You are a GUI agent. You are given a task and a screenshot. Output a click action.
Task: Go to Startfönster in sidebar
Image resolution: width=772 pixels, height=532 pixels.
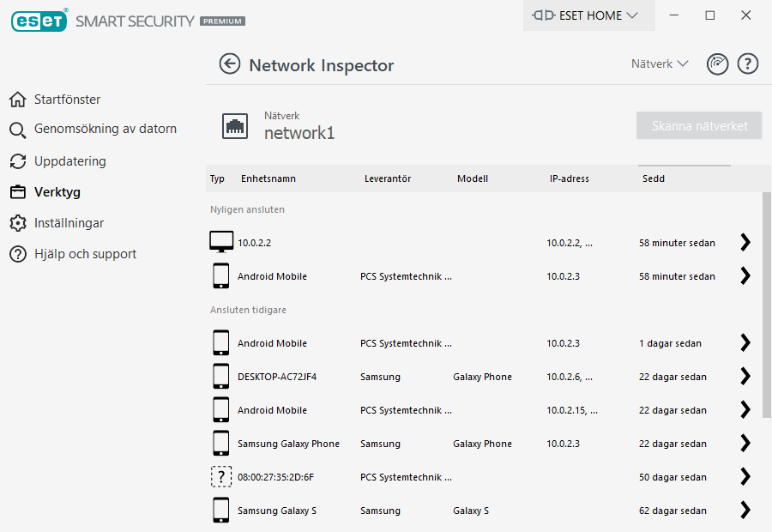(67, 100)
